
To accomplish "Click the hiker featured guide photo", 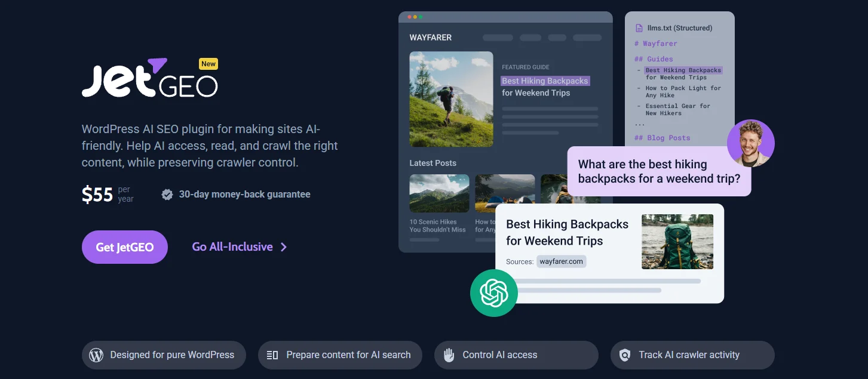I will pos(451,99).
